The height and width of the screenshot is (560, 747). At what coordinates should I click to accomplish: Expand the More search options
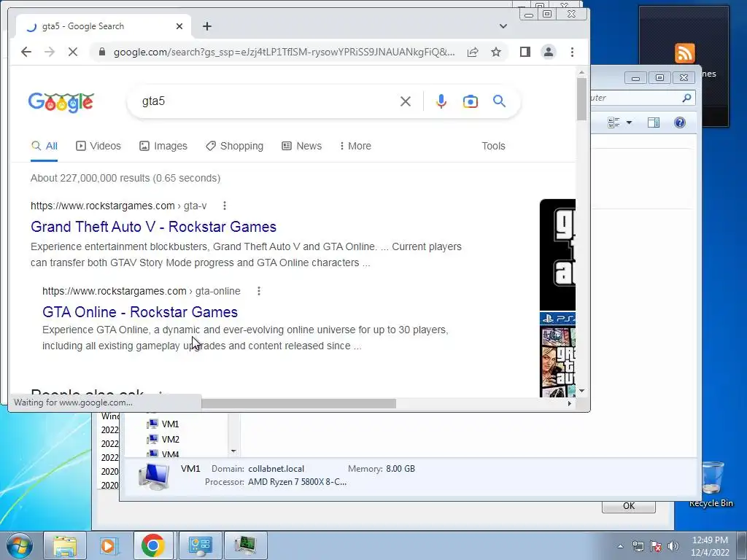click(355, 146)
